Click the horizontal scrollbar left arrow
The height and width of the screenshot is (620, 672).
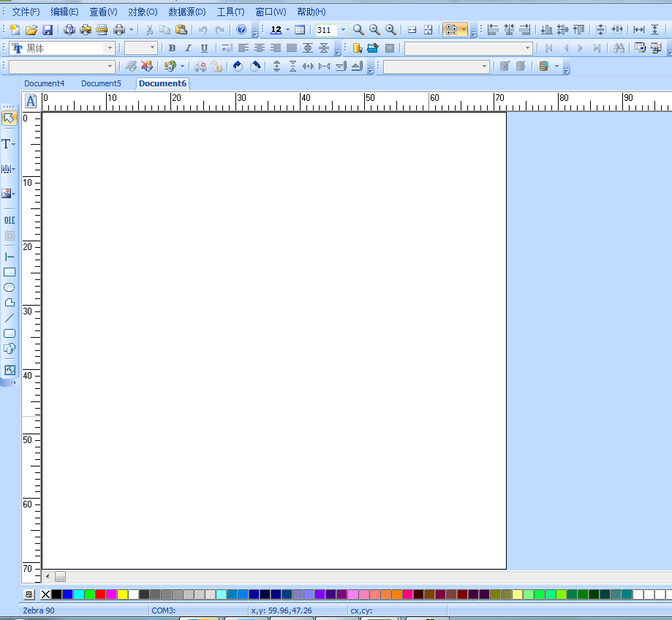[48, 576]
